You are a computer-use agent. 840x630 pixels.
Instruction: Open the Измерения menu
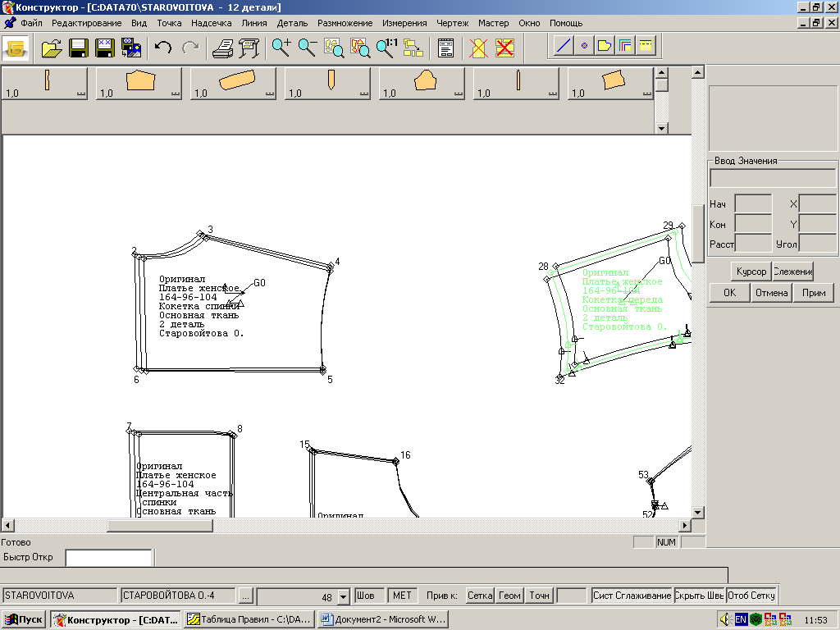pyautogui.click(x=404, y=23)
